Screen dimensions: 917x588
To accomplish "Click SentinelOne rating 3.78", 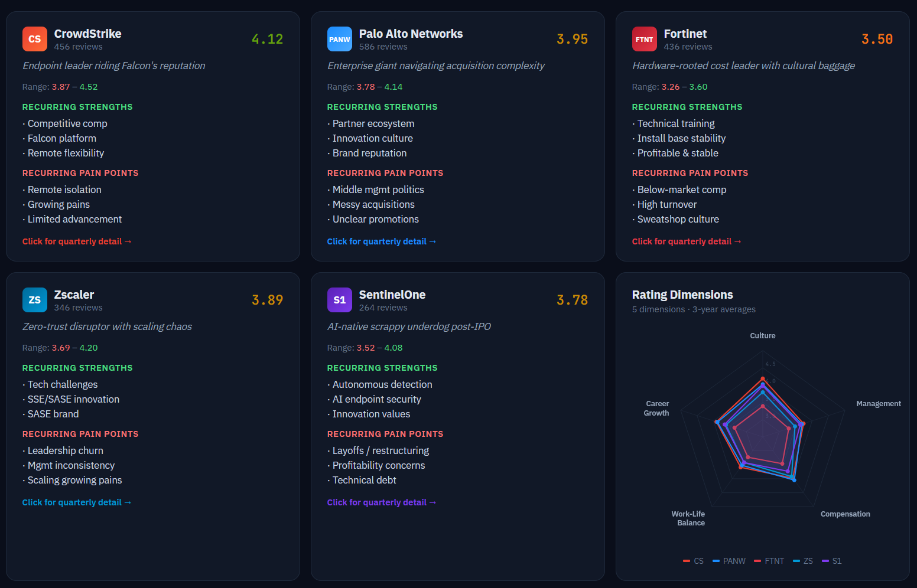I will coord(572,300).
